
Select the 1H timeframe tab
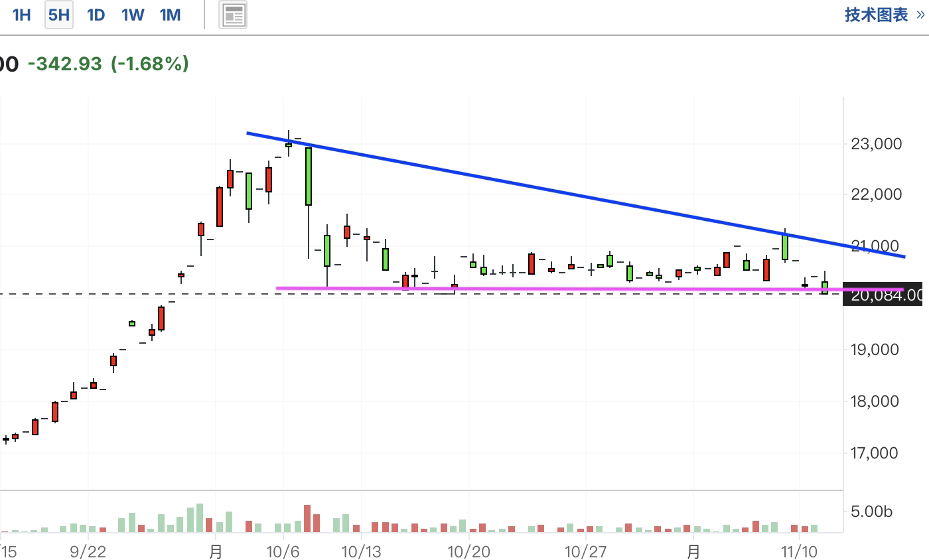pyautogui.click(x=22, y=15)
